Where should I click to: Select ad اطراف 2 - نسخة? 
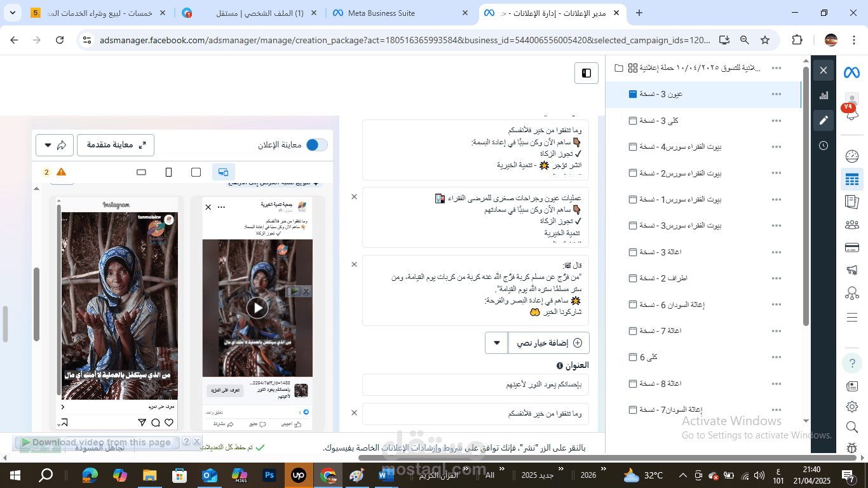point(703,278)
